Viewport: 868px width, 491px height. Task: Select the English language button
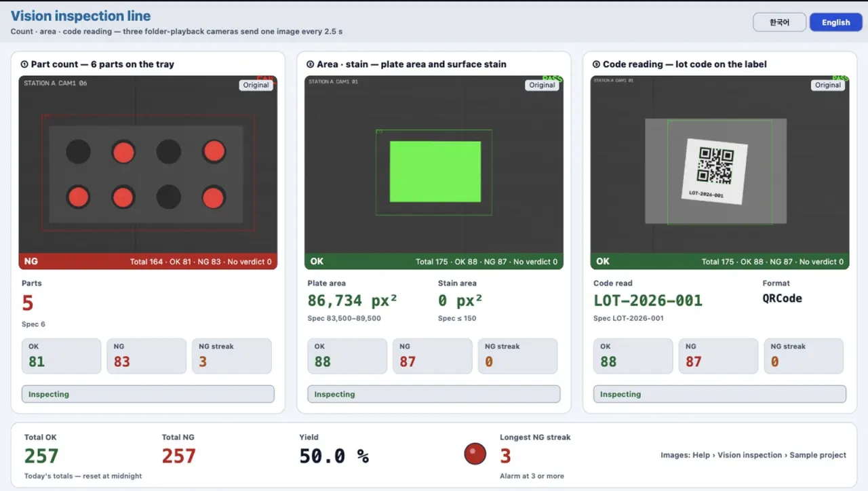836,22
